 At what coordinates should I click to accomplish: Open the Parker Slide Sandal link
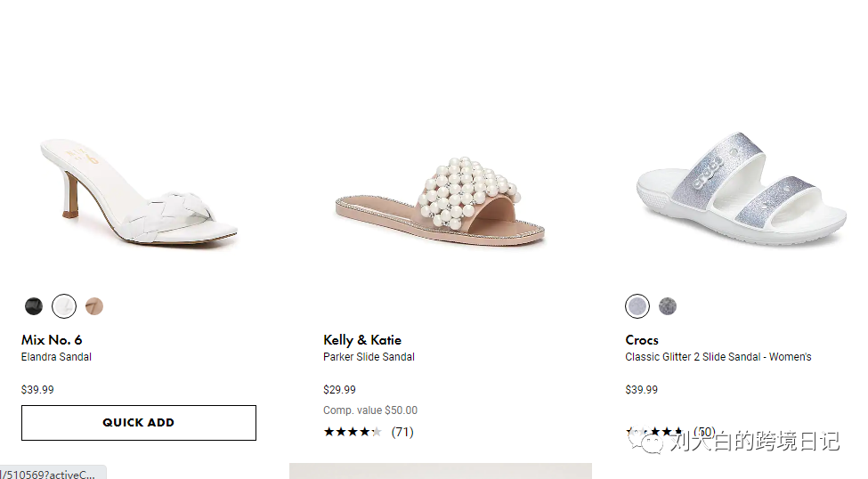(x=369, y=357)
